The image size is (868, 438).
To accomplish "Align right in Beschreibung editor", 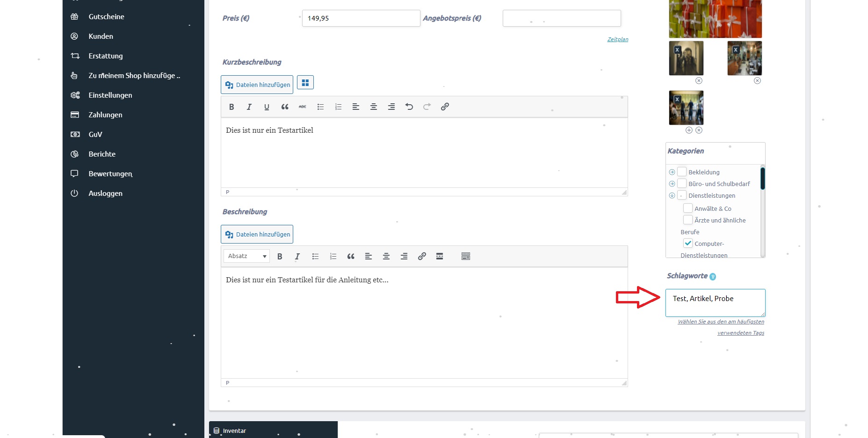I will [x=404, y=256].
